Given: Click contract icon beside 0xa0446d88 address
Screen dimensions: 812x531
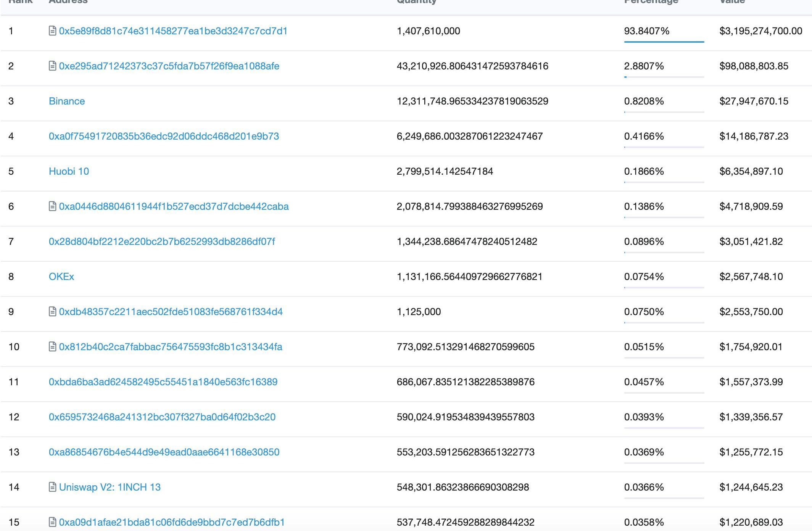Looking at the screenshot, I should 53,206.
